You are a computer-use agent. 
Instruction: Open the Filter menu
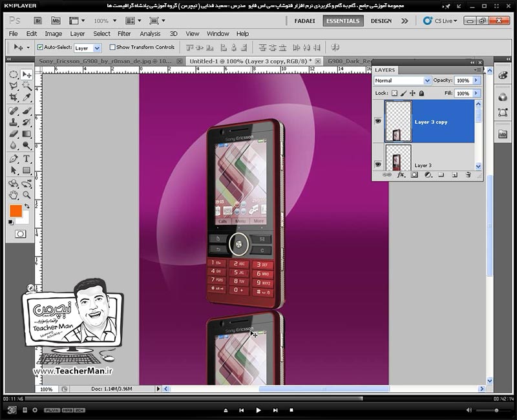pos(124,34)
